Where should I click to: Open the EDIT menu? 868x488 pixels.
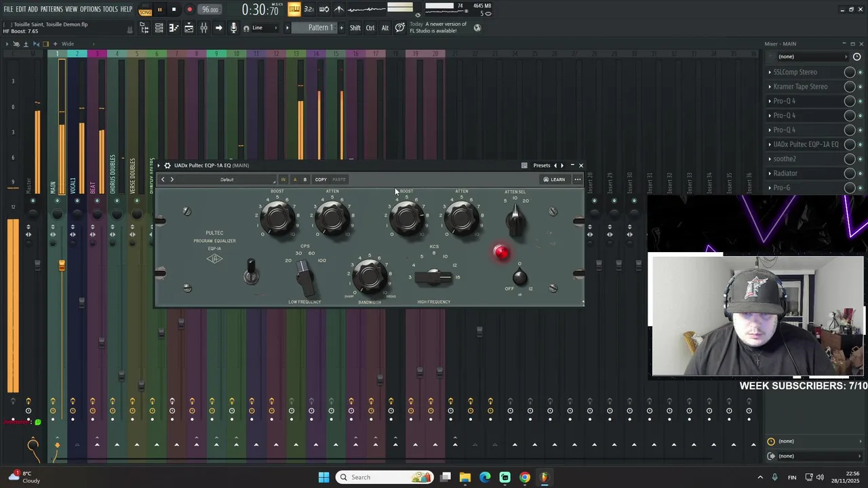tap(20, 9)
